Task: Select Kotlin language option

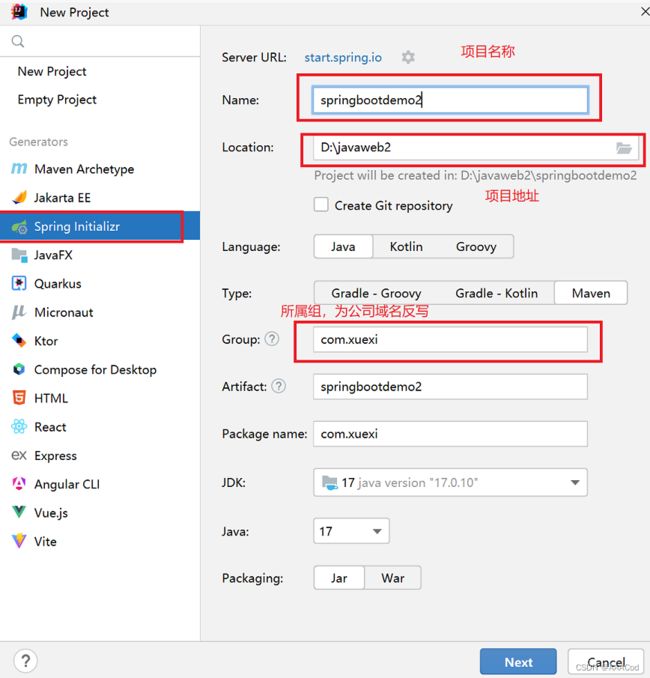Action: tap(406, 246)
